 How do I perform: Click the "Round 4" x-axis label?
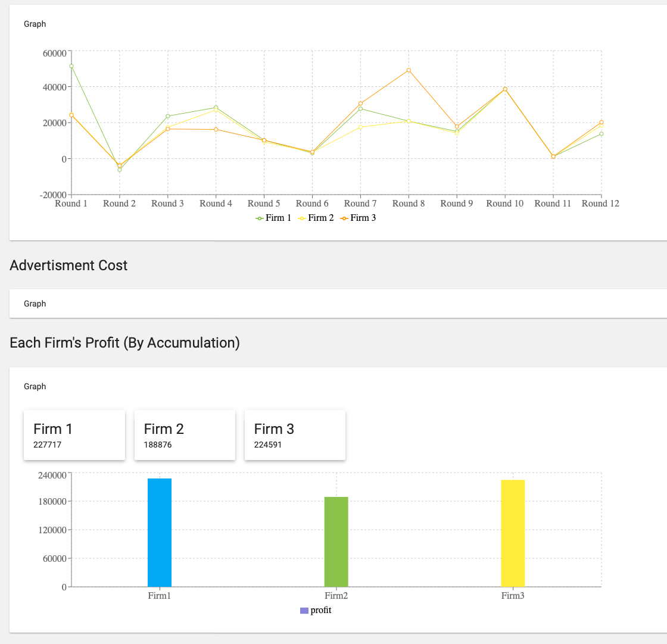[216, 204]
